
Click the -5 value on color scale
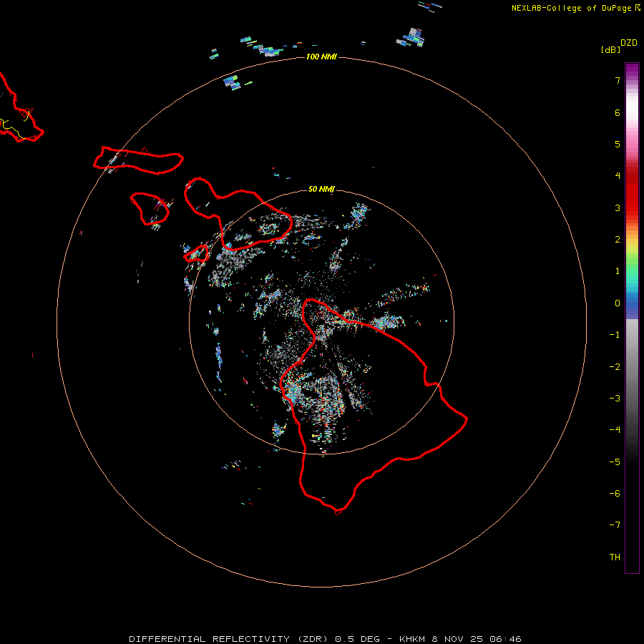[615, 462]
